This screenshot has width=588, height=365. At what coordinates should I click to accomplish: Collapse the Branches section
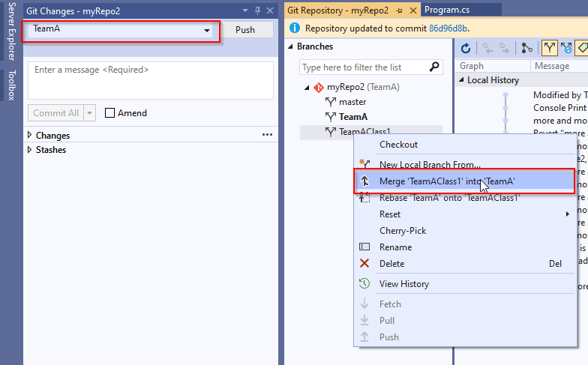[290, 46]
